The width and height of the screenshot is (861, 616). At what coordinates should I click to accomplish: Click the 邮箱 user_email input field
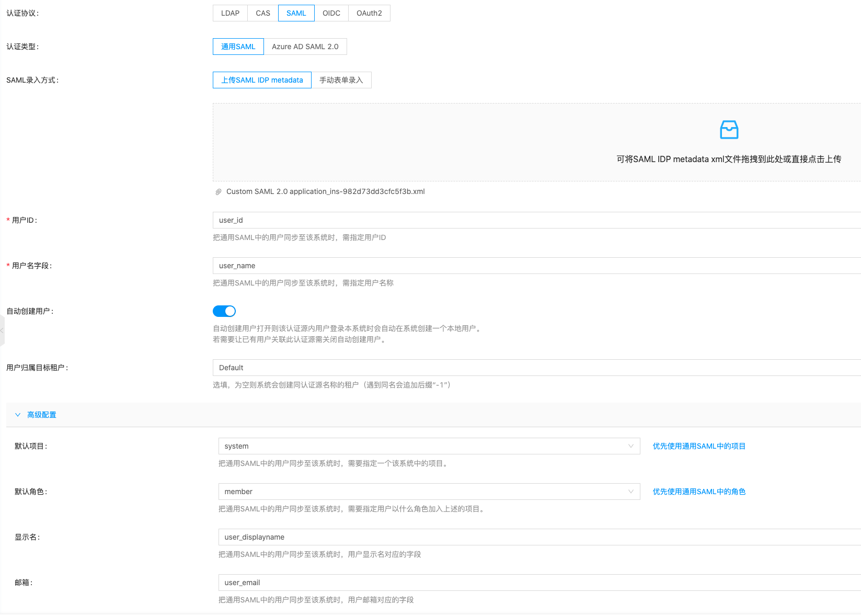[539, 583]
